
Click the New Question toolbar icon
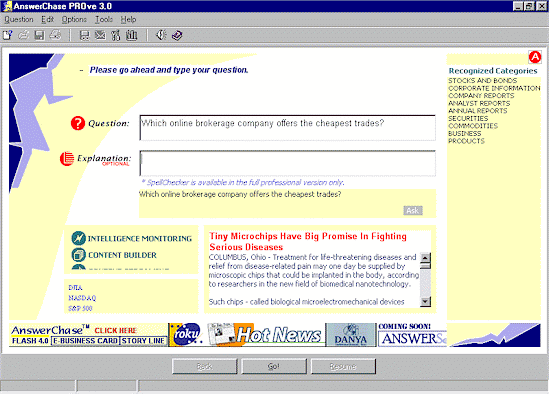(8, 35)
